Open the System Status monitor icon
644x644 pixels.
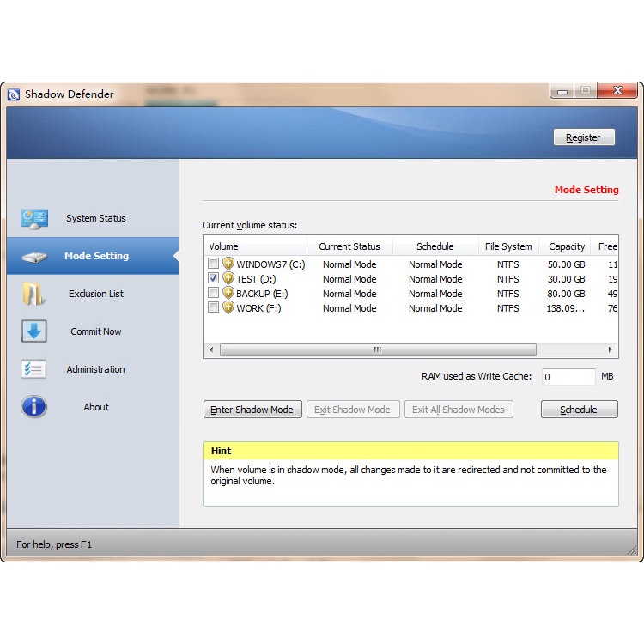click(x=34, y=218)
